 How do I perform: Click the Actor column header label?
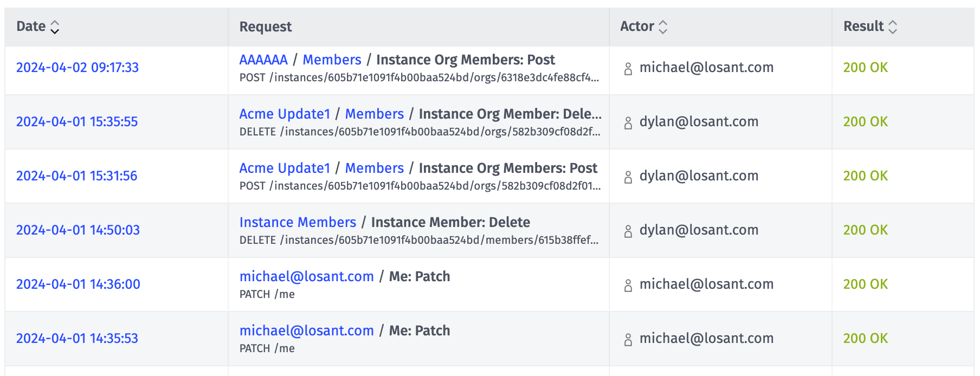point(637,26)
